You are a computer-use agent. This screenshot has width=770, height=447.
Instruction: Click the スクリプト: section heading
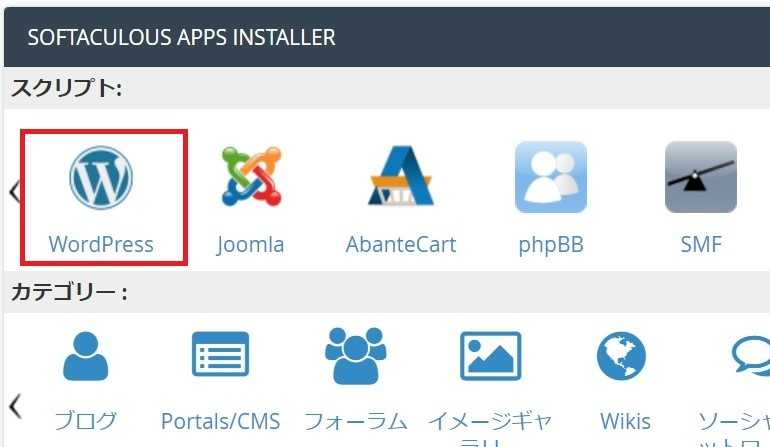tap(66, 88)
